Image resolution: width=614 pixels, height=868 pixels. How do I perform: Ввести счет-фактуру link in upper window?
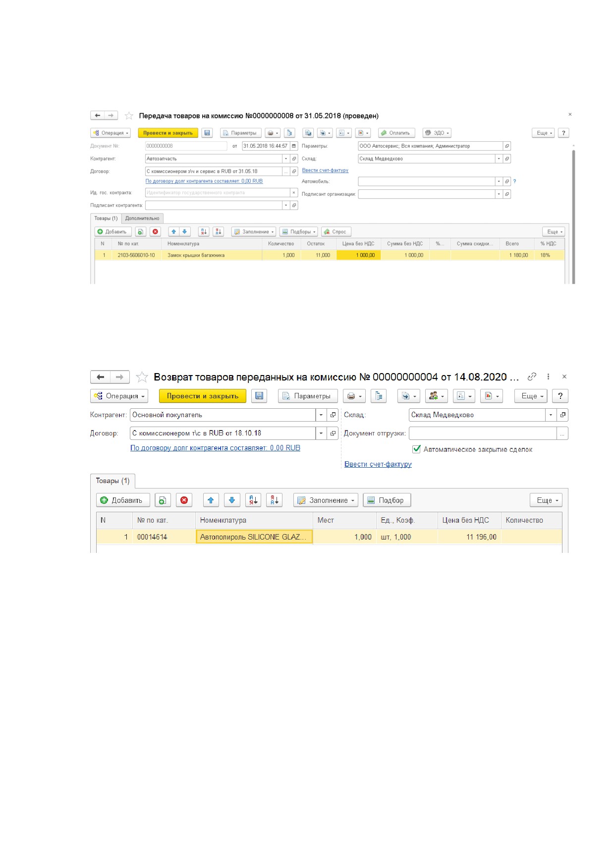tap(325, 170)
